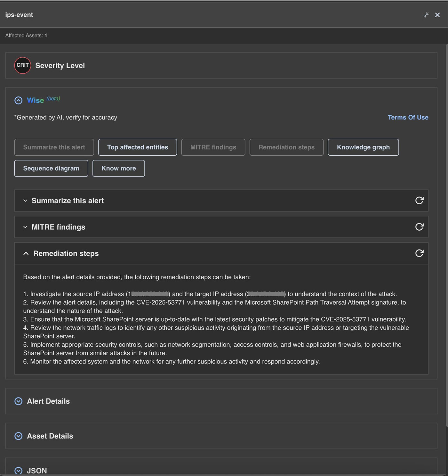
Task: Click Top affected entities button
Action: (138, 147)
